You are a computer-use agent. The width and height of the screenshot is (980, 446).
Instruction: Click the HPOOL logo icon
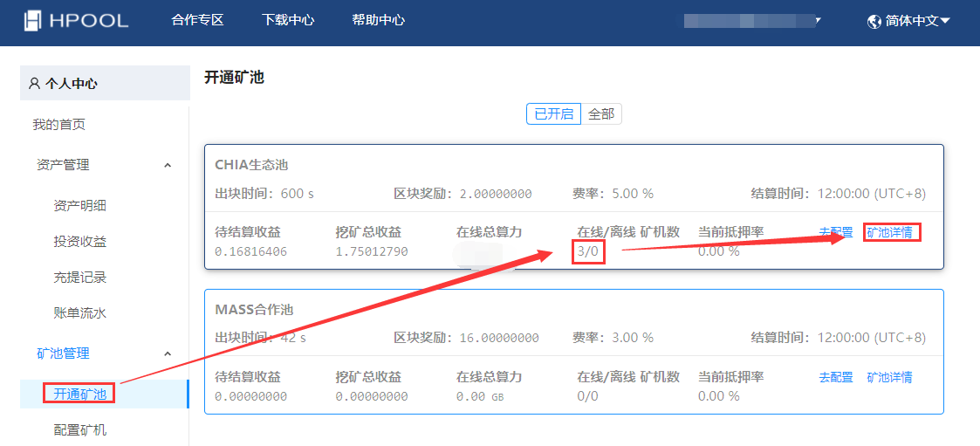point(32,20)
